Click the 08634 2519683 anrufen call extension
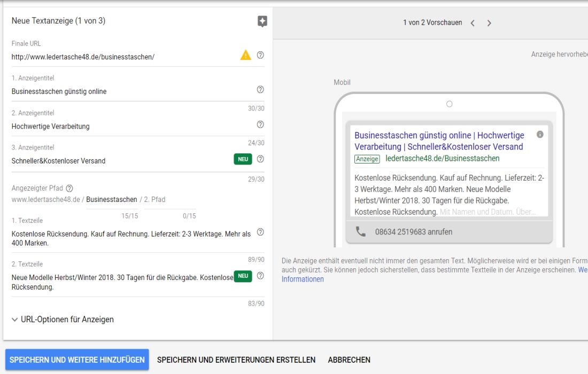This screenshot has width=588, height=374. (x=414, y=232)
